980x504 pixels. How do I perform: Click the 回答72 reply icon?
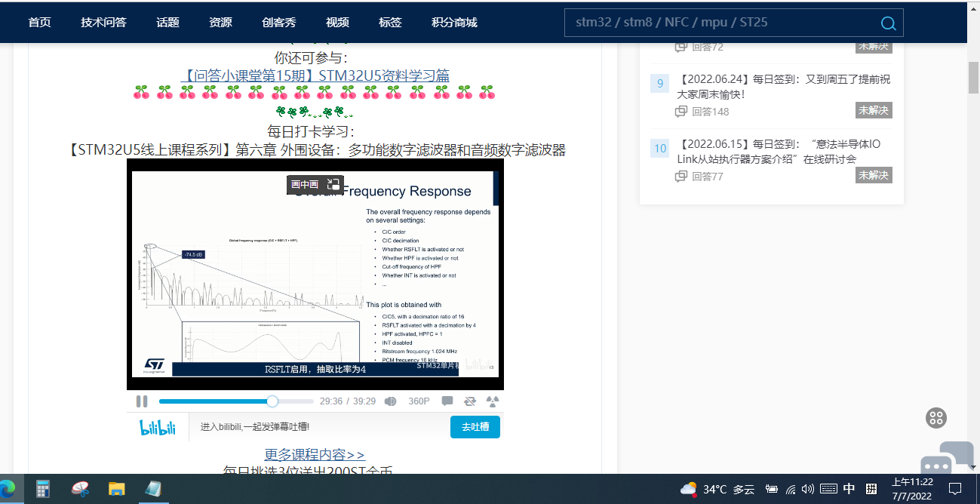681,47
